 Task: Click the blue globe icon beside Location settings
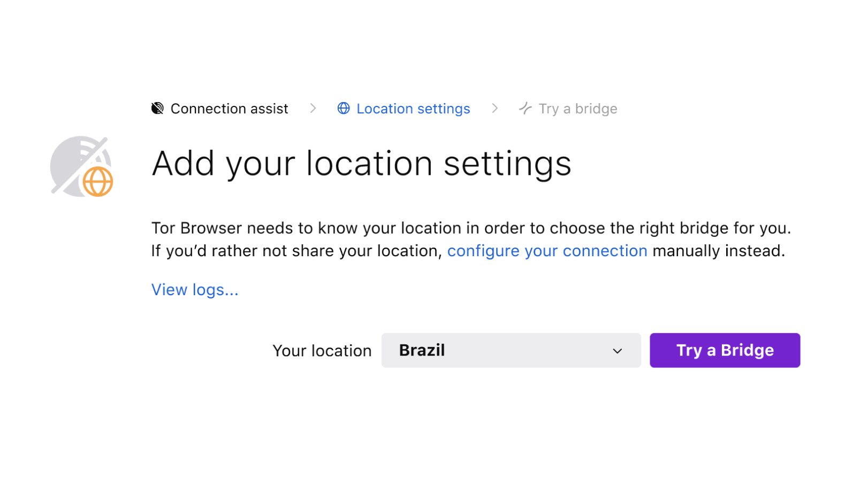344,109
